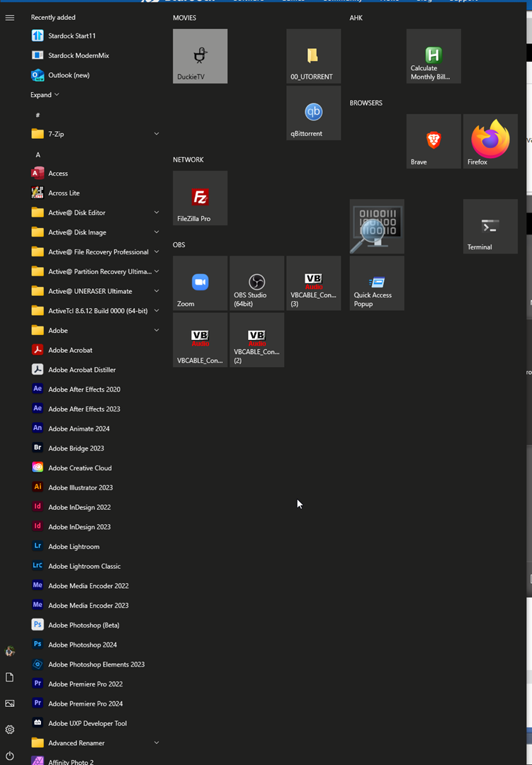The image size is (532, 765).
Task: Click the hamburger menu icon
Action: 10,18
